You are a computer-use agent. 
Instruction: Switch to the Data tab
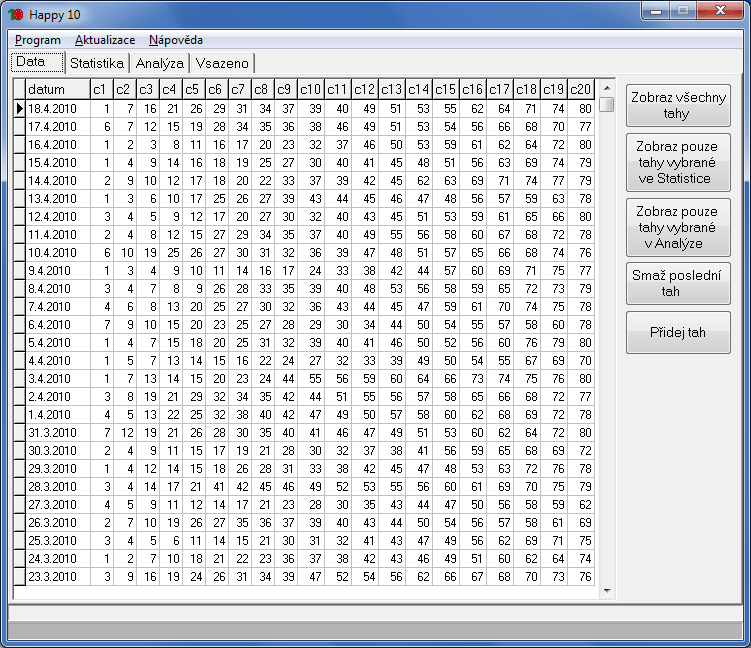(x=37, y=62)
